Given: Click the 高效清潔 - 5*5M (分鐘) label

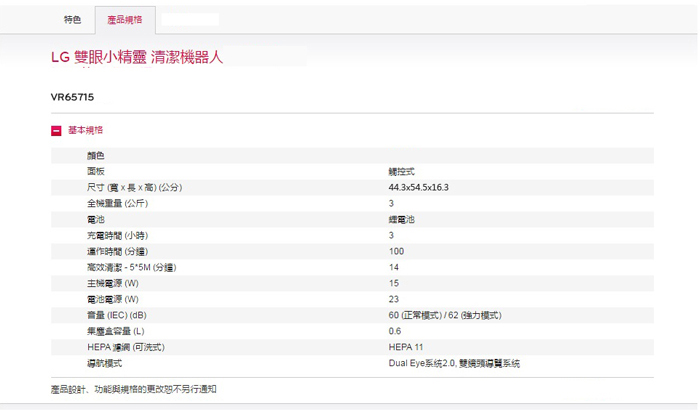Looking at the screenshot, I should (x=132, y=268).
